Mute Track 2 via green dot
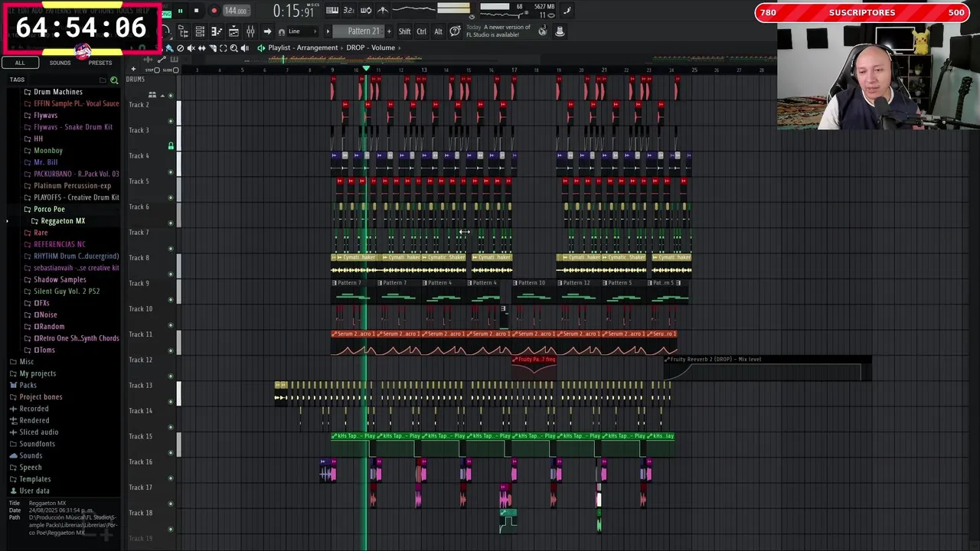Screen dimensions: 980x551 [x=171, y=120]
